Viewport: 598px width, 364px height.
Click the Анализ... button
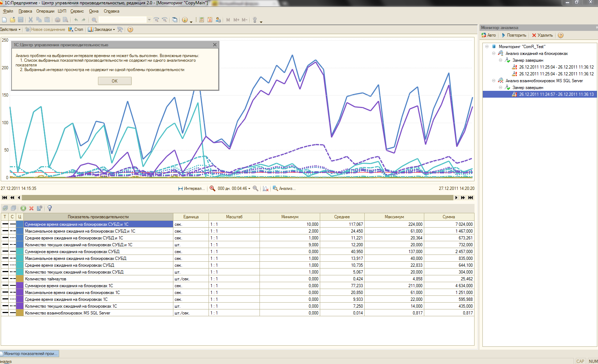(284, 188)
